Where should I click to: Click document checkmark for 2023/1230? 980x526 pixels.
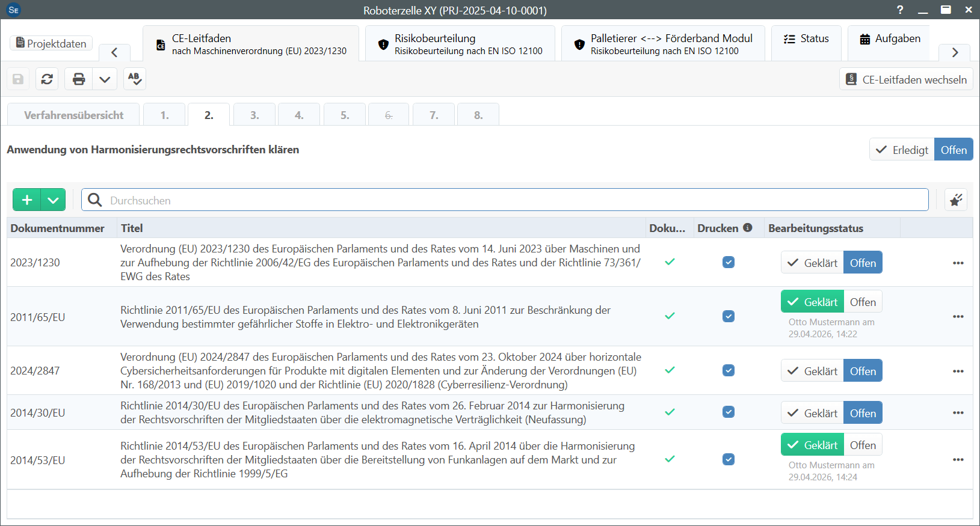click(670, 261)
